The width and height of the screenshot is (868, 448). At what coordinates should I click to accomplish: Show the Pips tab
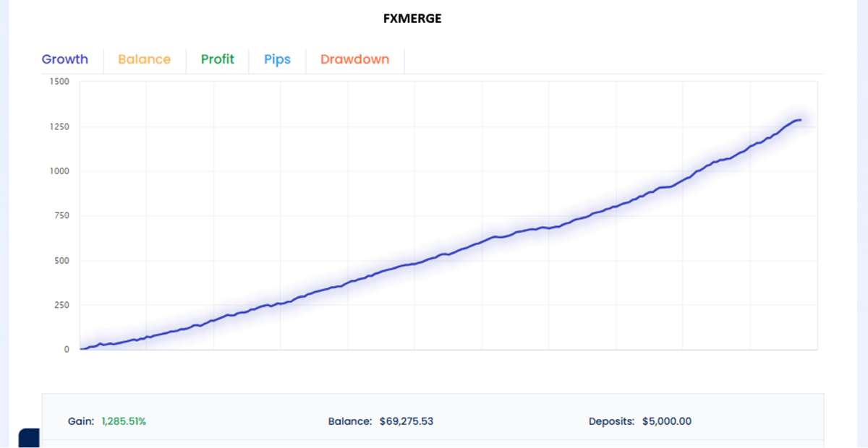coord(277,60)
